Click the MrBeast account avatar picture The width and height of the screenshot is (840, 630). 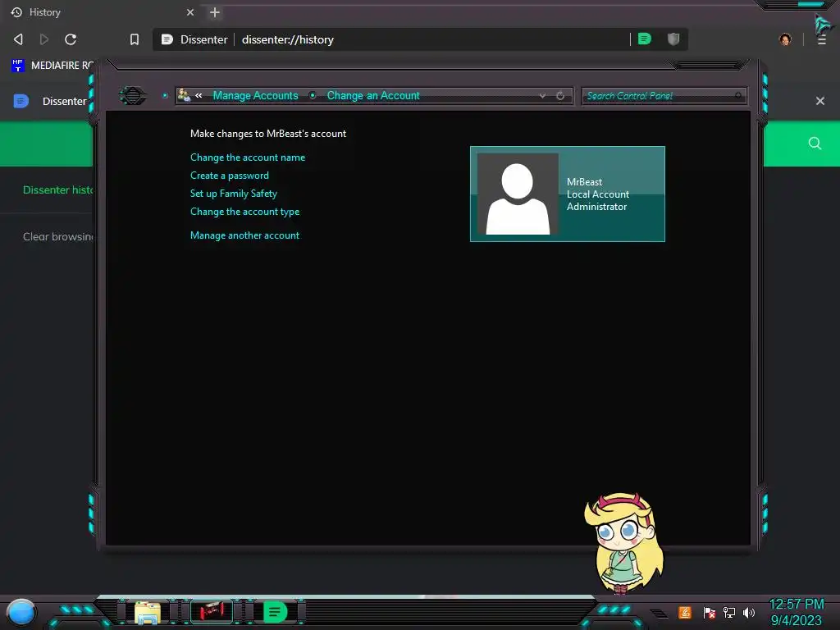coord(518,194)
